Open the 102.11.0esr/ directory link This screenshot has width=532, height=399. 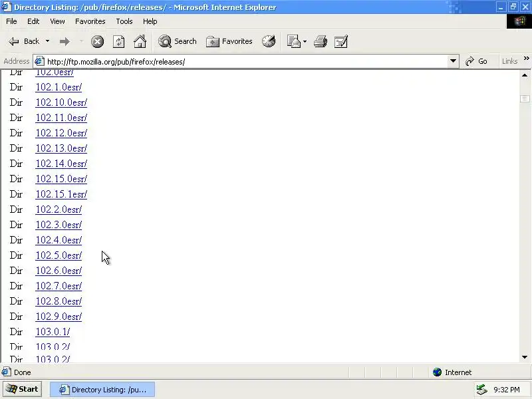click(x=61, y=118)
